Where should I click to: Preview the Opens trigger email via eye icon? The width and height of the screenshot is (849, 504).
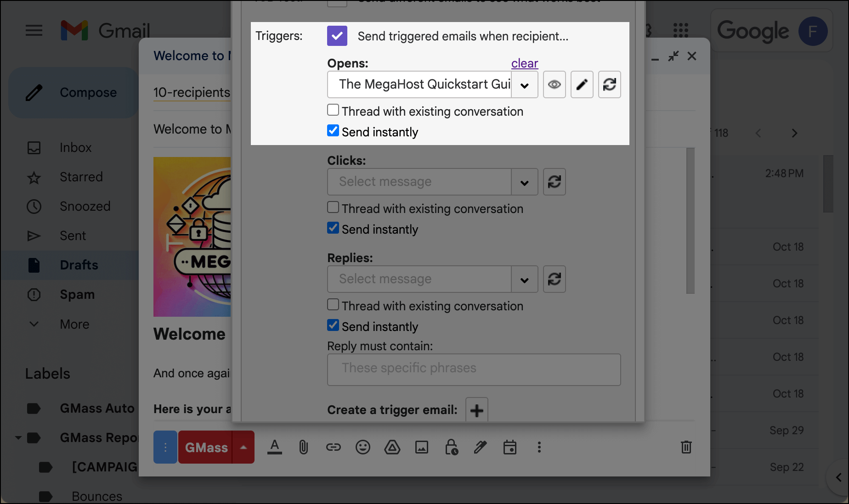pyautogui.click(x=555, y=84)
